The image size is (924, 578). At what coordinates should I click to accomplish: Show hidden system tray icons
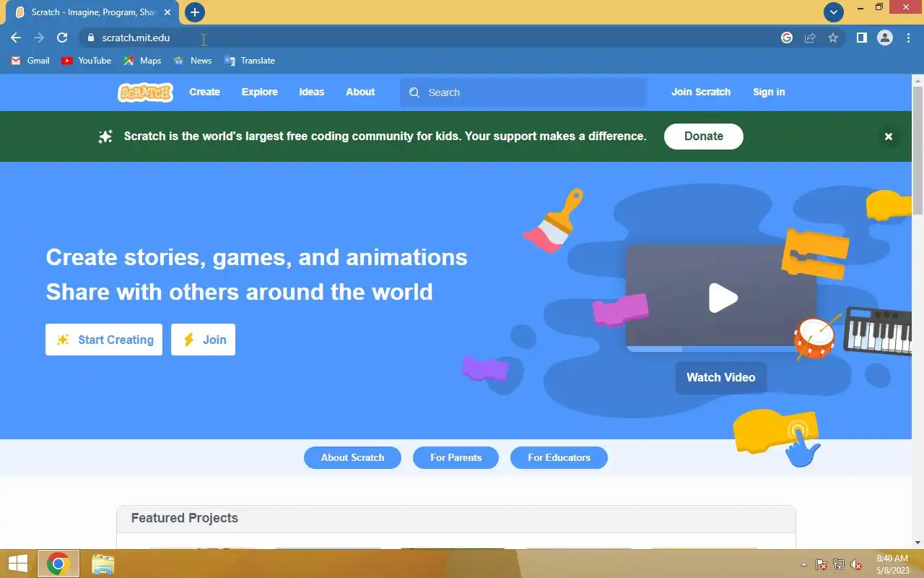click(x=803, y=564)
